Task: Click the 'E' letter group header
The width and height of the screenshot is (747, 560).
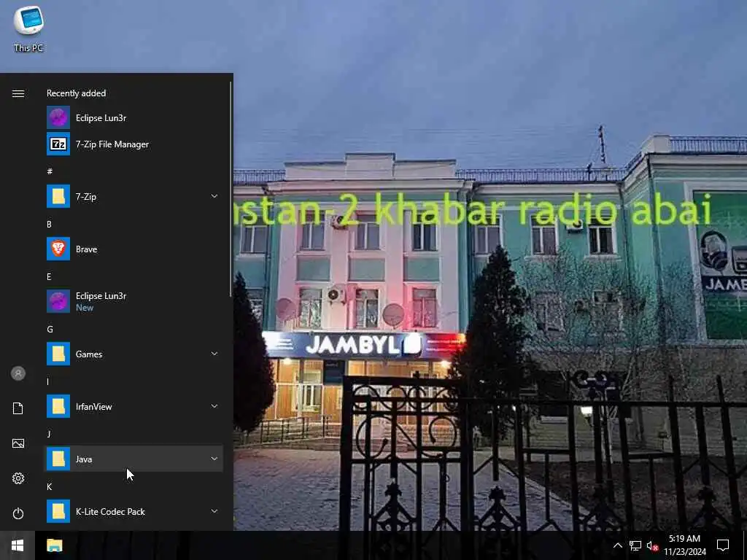Action: click(49, 276)
